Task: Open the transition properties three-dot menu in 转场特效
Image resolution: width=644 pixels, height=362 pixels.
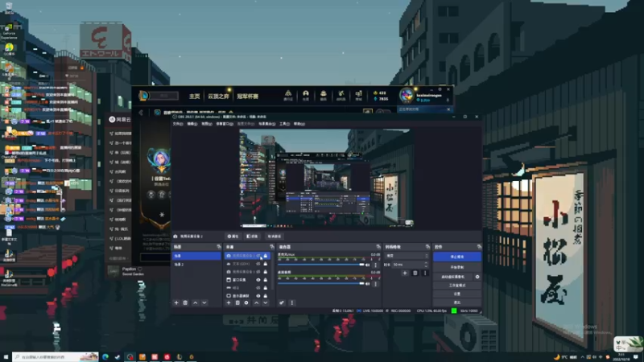Action: 425,273
